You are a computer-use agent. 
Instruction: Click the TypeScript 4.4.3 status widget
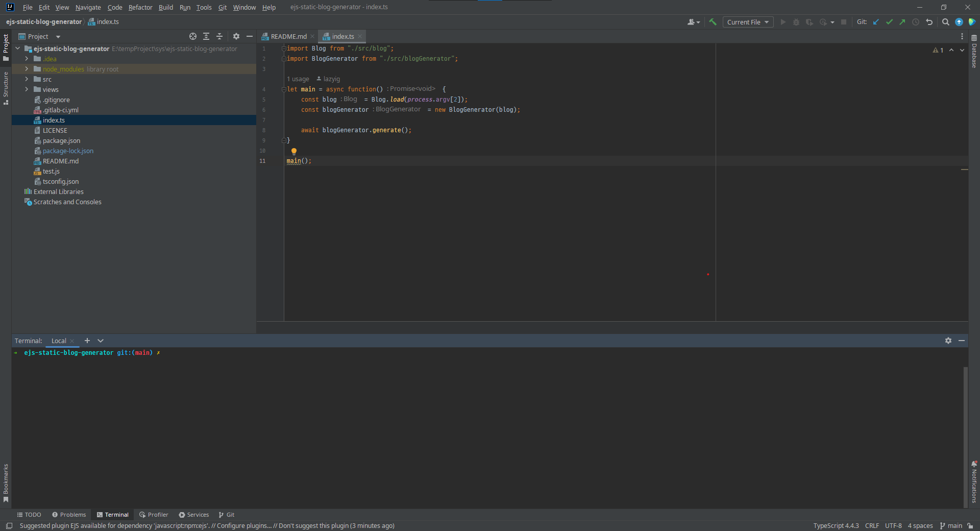[836, 525]
